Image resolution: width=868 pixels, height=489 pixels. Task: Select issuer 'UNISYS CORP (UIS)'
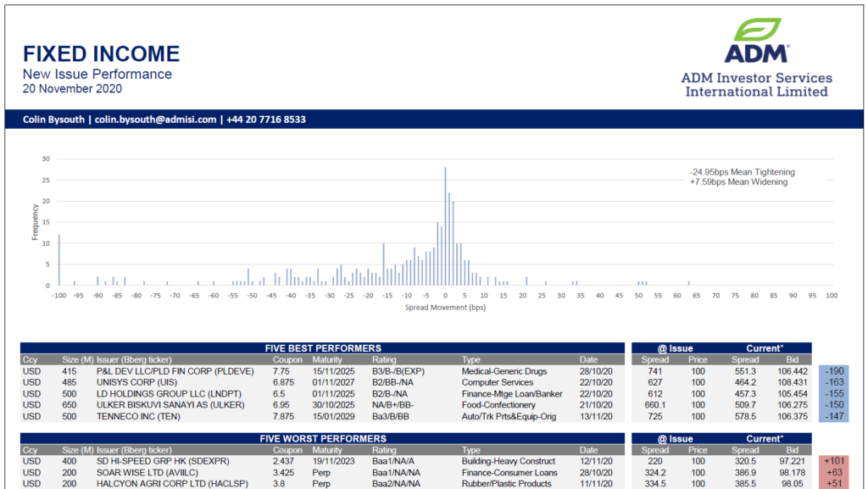[136, 383]
